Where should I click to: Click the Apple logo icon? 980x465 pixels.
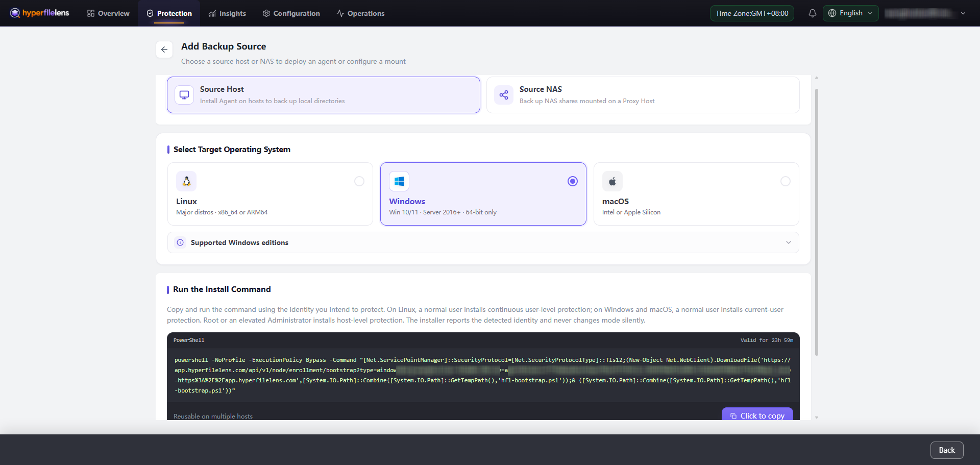click(x=612, y=181)
